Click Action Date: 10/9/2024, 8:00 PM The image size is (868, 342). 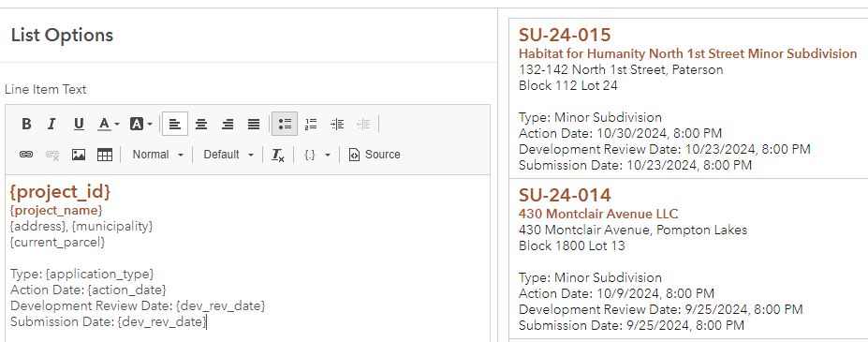pos(616,293)
